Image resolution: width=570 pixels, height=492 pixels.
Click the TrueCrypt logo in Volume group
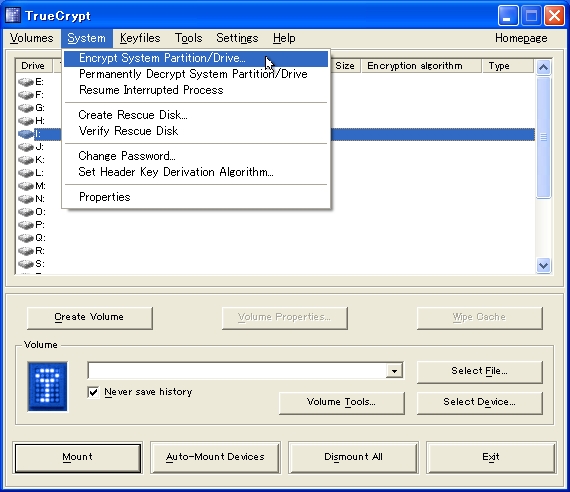coord(48,387)
